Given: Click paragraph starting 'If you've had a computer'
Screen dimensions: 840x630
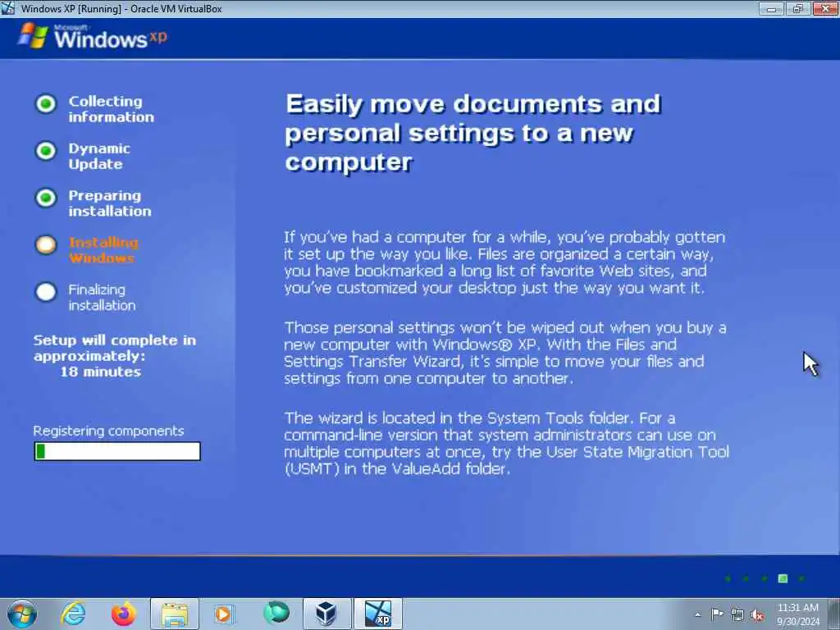Looking at the screenshot, I should point(504,262).
